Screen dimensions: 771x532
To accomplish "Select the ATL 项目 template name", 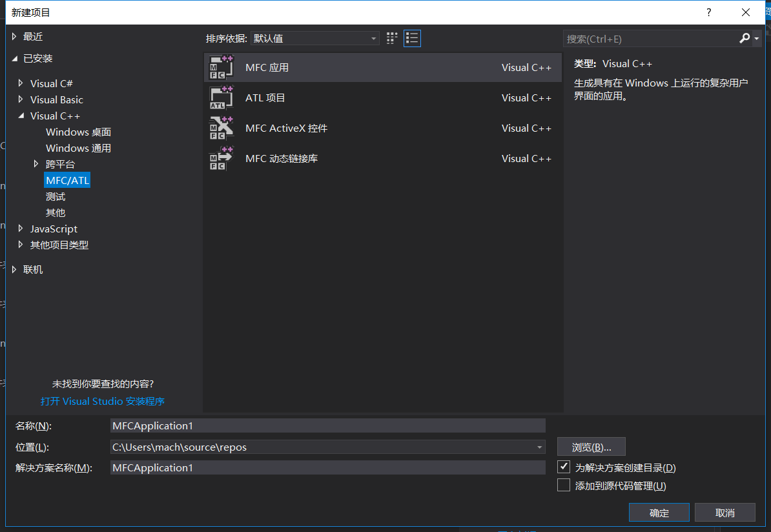I will [x=265, y=98].
